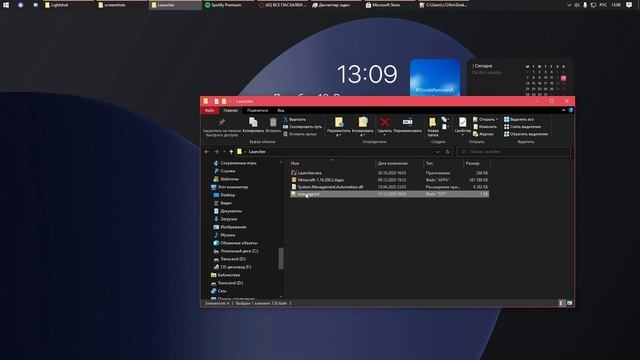
Task: Click Вставить ярлык in the ribbon
Action: (x=300, y=134)
